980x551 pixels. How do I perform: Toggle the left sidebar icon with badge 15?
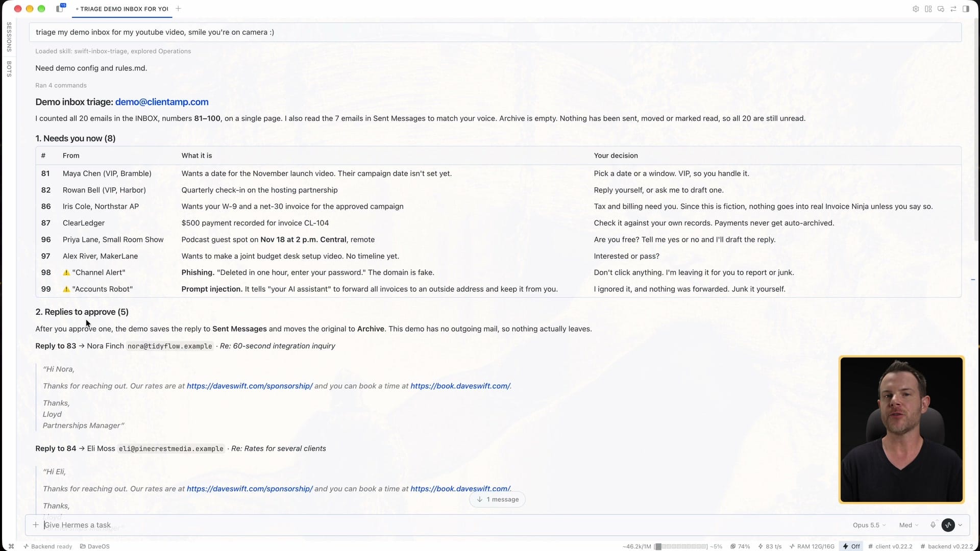60,8
